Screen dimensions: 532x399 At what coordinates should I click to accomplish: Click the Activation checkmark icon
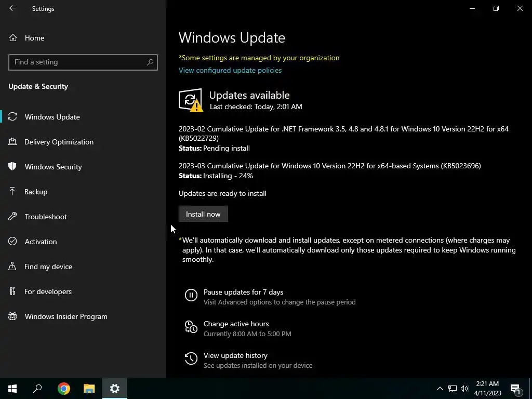coord(12,241)
